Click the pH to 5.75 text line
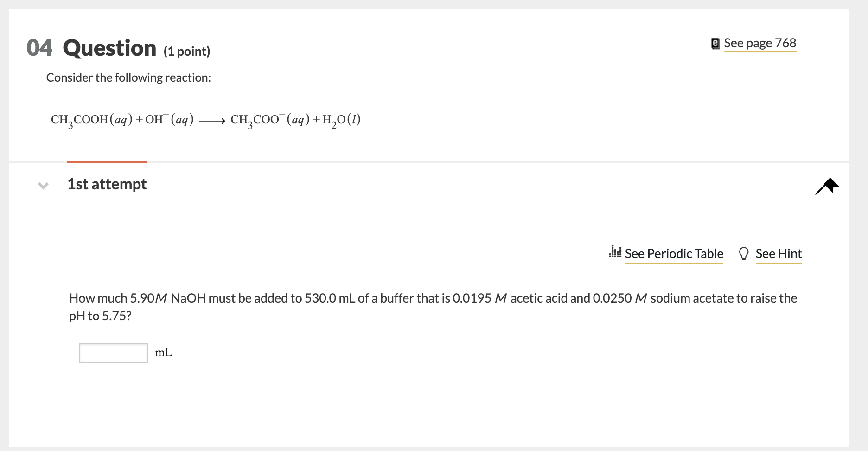This screenshot has height=451, width=868. coord(100,316)
